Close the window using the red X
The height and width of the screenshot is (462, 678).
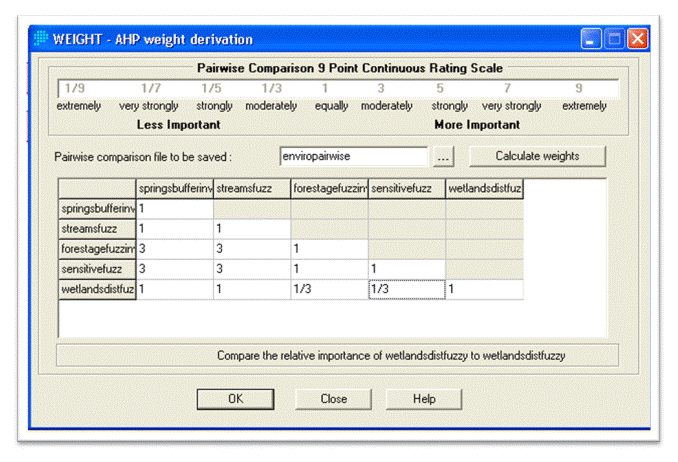(x=637, y=39)
